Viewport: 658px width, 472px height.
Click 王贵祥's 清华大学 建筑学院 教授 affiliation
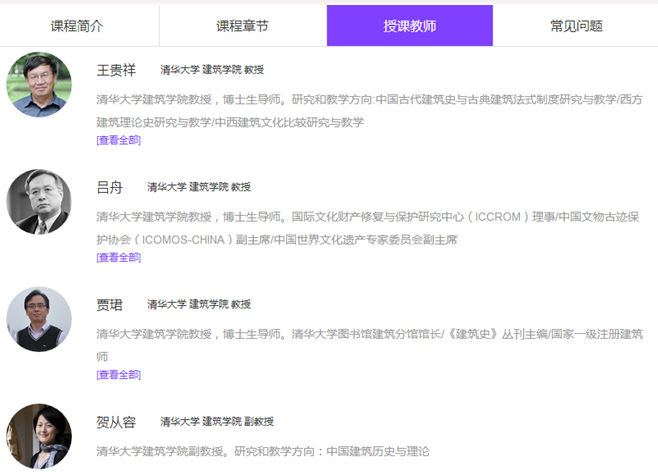212,71
